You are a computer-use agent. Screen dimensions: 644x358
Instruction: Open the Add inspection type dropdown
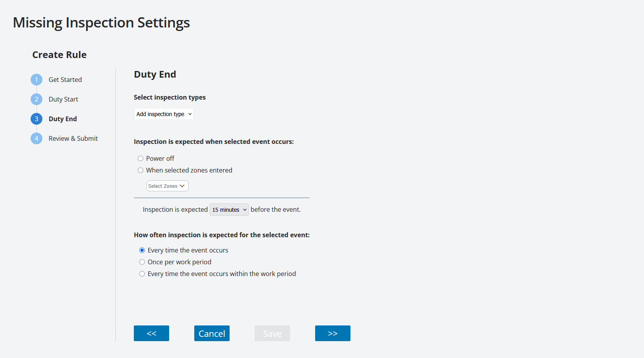pyautogui.click(x=164, y=114)
